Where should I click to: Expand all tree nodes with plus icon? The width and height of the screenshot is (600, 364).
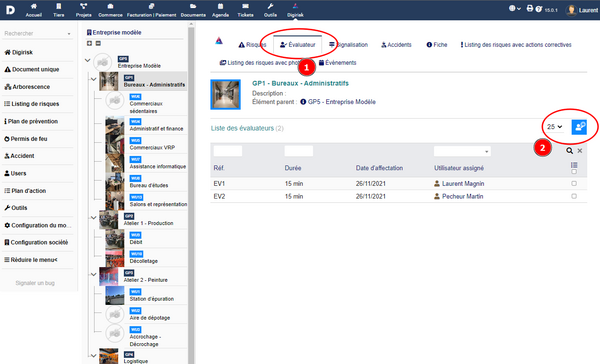pyautogui.click(x=89, y=43)
